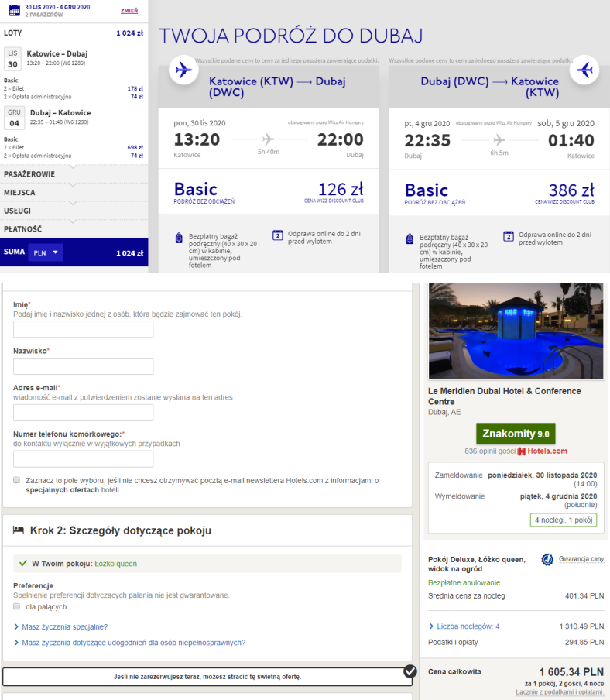Click the Znakomity 9.0 rating badge

tap(516, 434)
